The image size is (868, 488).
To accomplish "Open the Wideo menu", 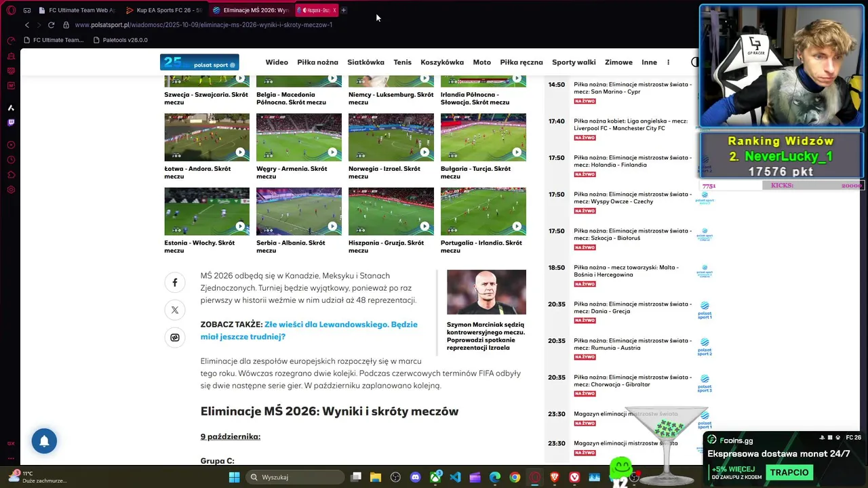I will [x=277, y=62].
